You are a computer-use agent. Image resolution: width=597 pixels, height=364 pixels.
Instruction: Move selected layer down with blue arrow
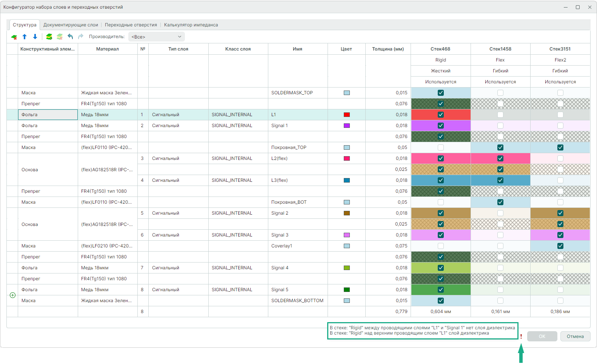[x=35, y=37]
